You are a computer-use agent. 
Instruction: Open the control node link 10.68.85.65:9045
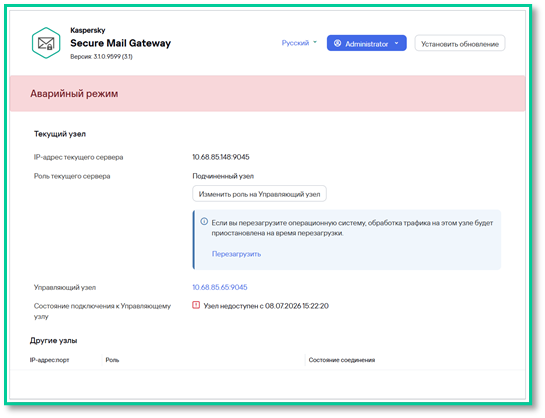220,287
